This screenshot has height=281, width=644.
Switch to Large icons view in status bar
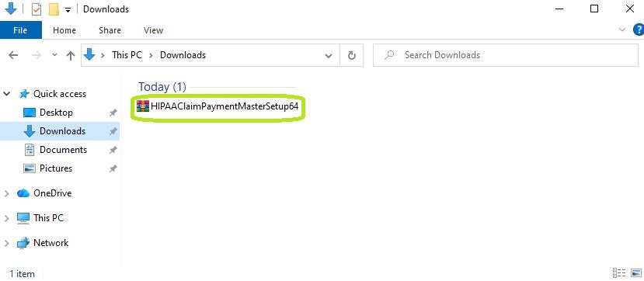pos(636,273)
